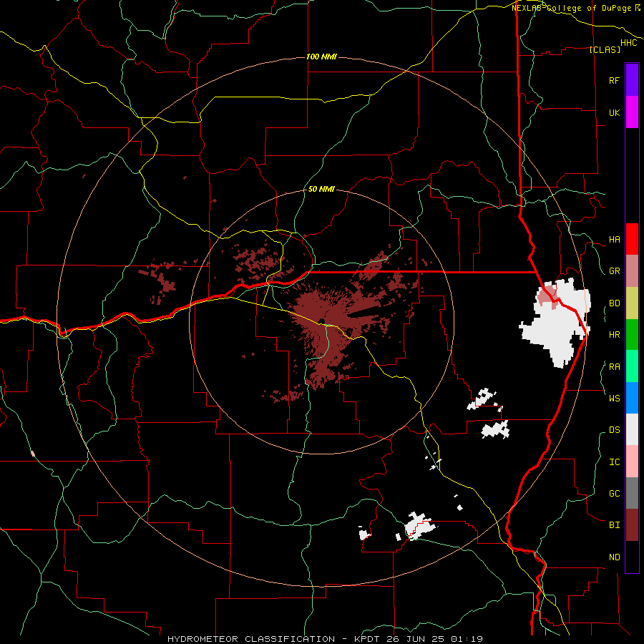Click the BD legend label
The image size is (644, 644).
coord(614,303)
